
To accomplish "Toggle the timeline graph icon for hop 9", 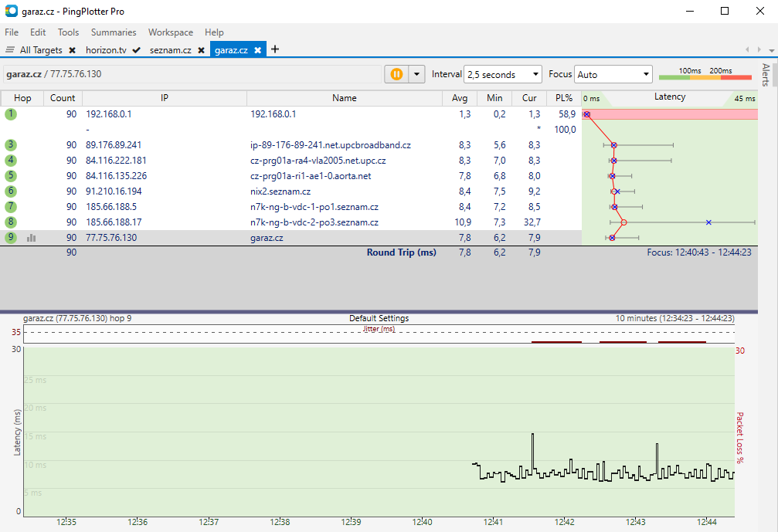I will point(32,238).
